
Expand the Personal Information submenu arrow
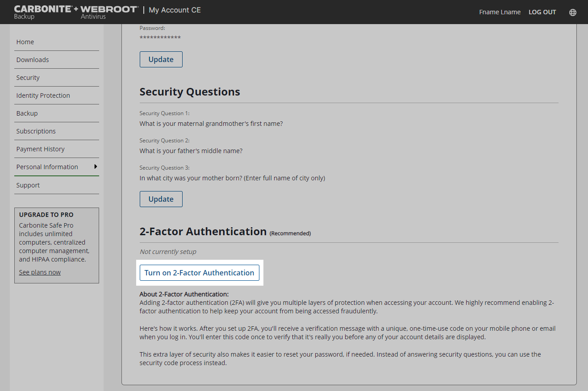click(96, 166)
